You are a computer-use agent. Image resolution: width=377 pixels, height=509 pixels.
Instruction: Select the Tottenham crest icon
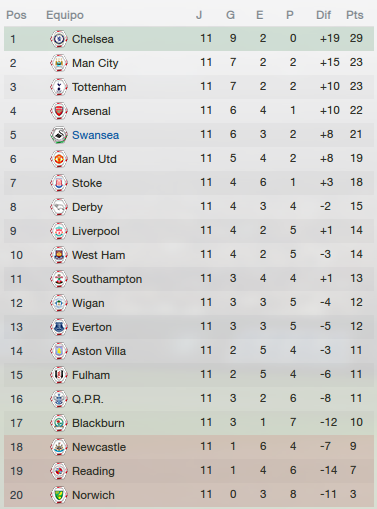tap(59, 87)
